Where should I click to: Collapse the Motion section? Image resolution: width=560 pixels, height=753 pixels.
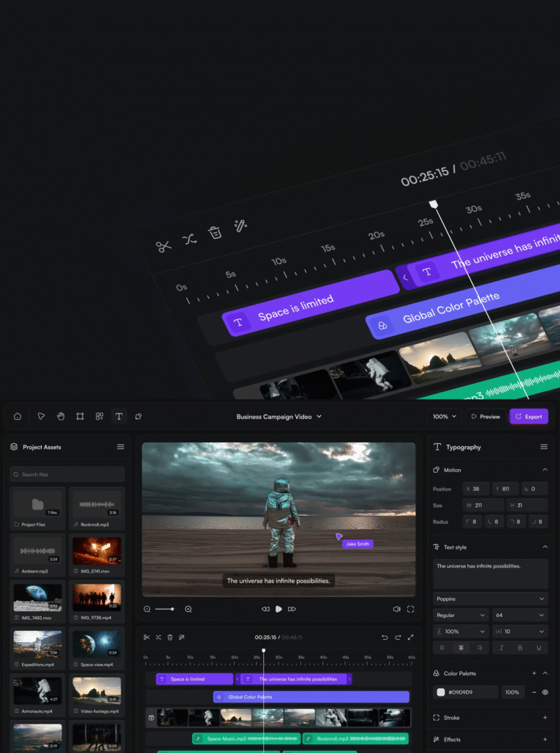pos(545,470)
